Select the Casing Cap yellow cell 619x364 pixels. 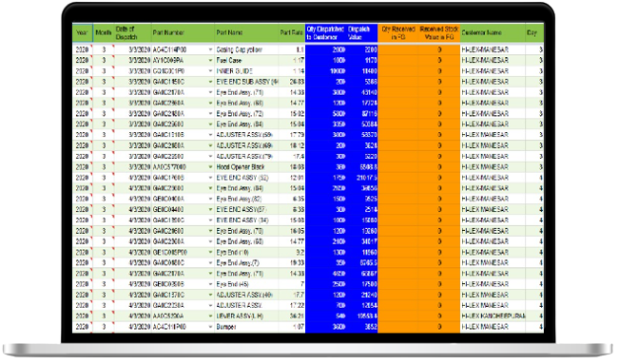click(x=246, y=49)
